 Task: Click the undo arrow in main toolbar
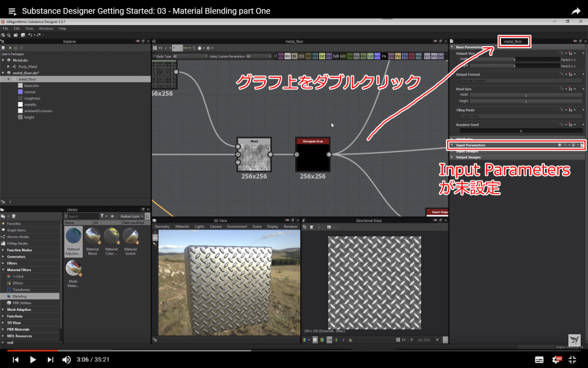click(30, 35)
